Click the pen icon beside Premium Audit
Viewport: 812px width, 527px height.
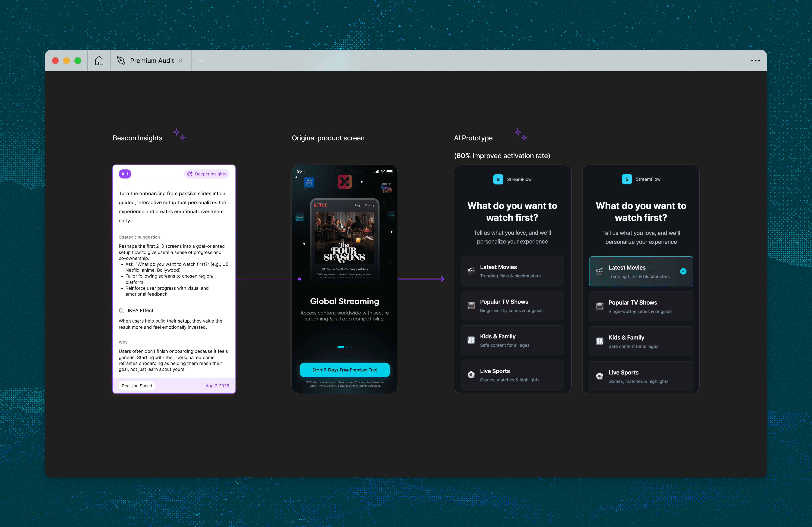click(121, 60)
